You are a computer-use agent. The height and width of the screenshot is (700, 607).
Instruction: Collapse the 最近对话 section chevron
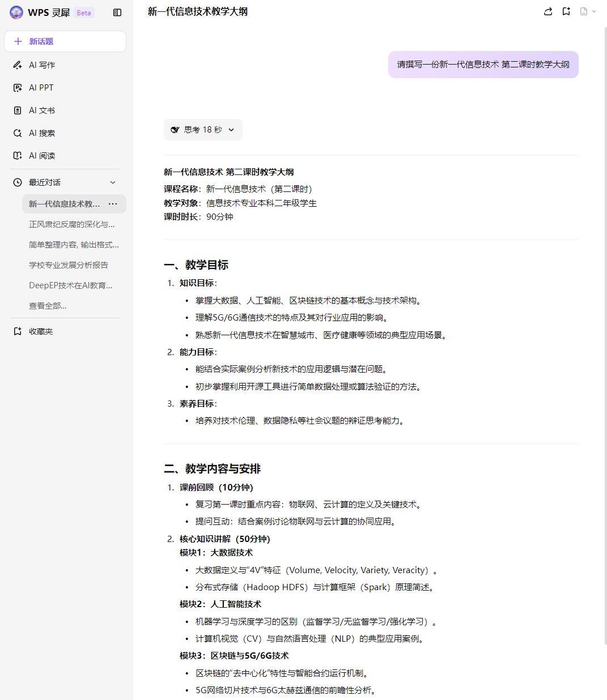click(113, 182)
